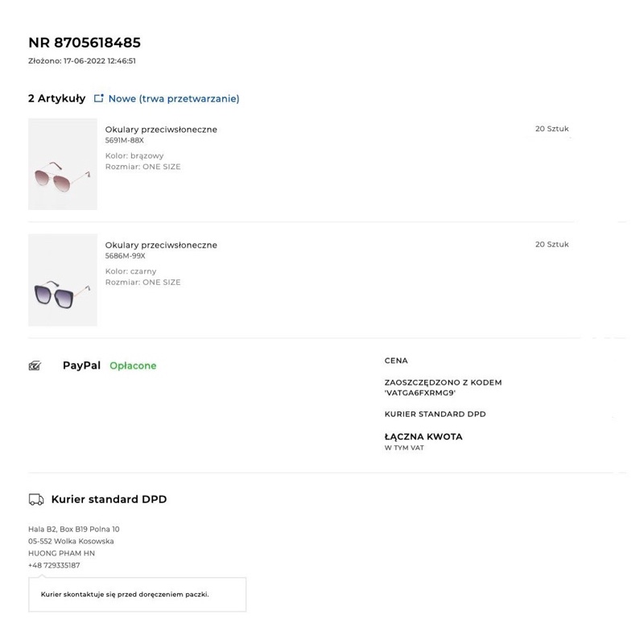This screenshot has height=644, width=644.
Task: Click the phone number +48 729335187
Action: pyautogui.click(x=54, y=565)
